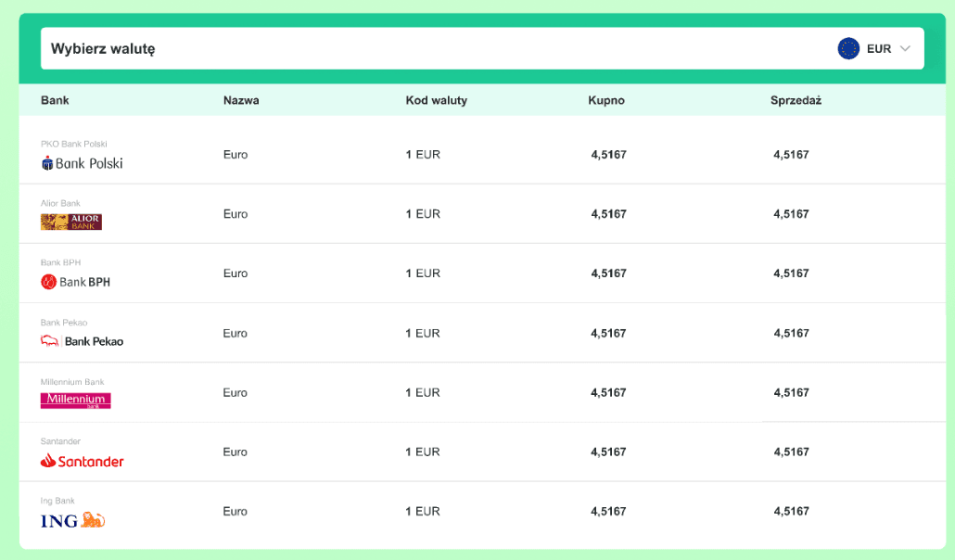This screenshot has height=560, width=955.
Task: Open the EUR currency selector
Action: coord(878,49)
